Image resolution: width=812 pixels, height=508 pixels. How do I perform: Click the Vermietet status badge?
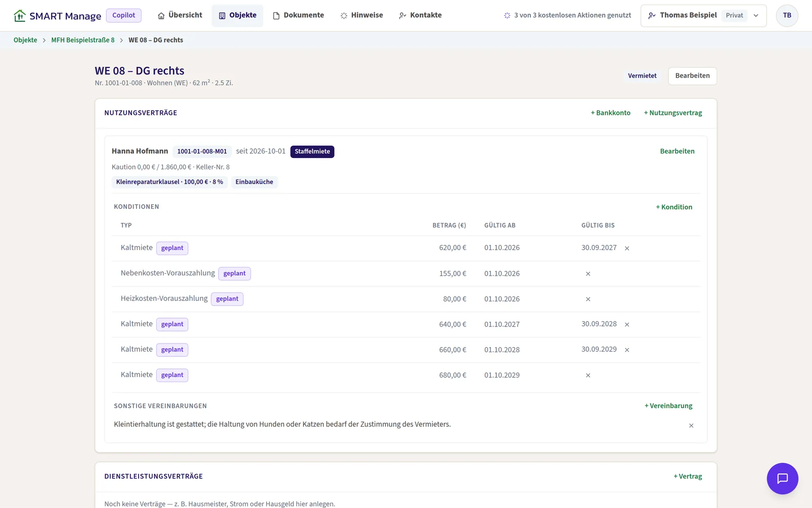coord(642,76)
